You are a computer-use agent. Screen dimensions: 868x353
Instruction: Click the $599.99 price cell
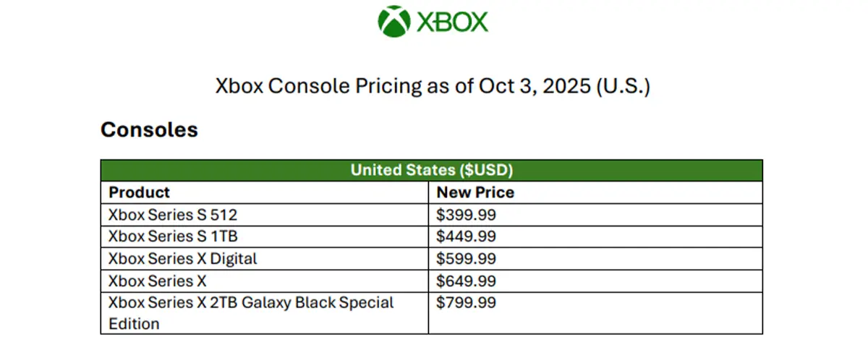coord(595,259)
